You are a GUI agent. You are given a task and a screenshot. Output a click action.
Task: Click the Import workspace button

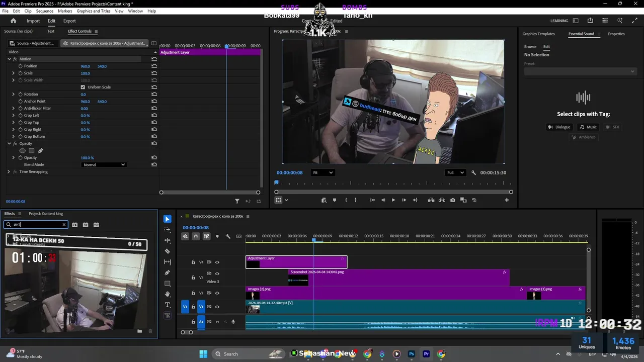(x=33, y=21)
